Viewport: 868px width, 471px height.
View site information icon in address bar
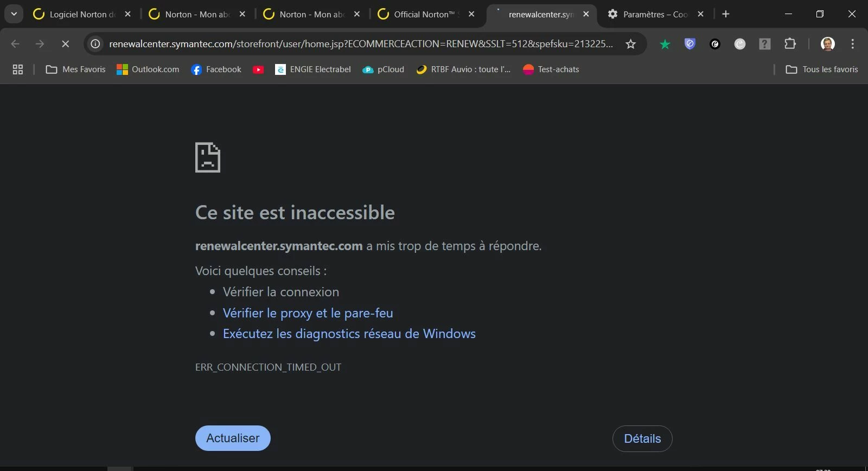pos(95,44)
